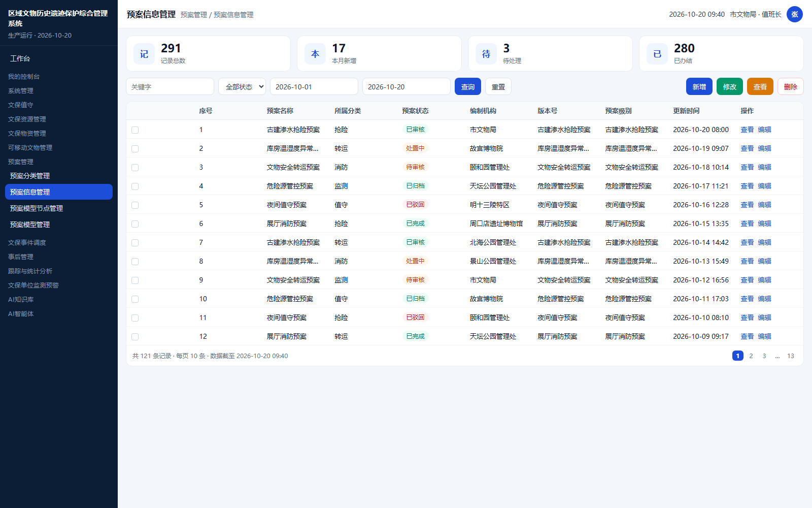Viewport: 812px width, 508px height.
Task: Focus the 关键字 search field
Action: [x=170, y=86]
